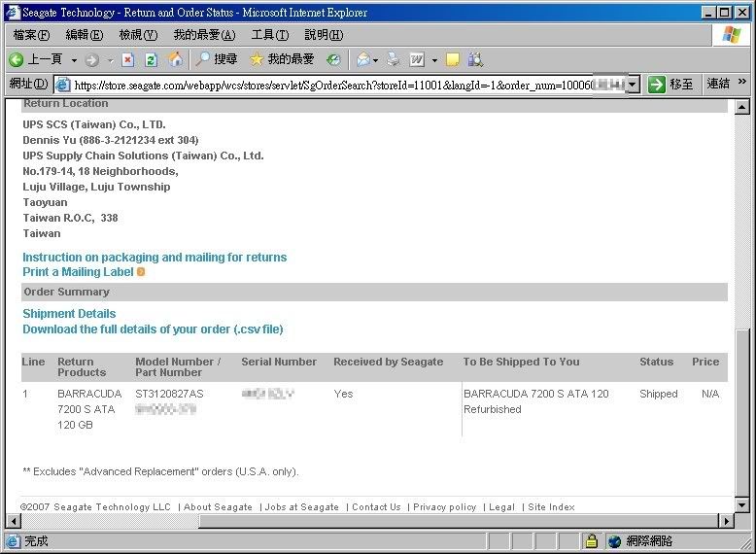Viewport: 756px width, 554px height.
Task: Click the orange icon beside Print a Mailing Label
Action: 141,272
